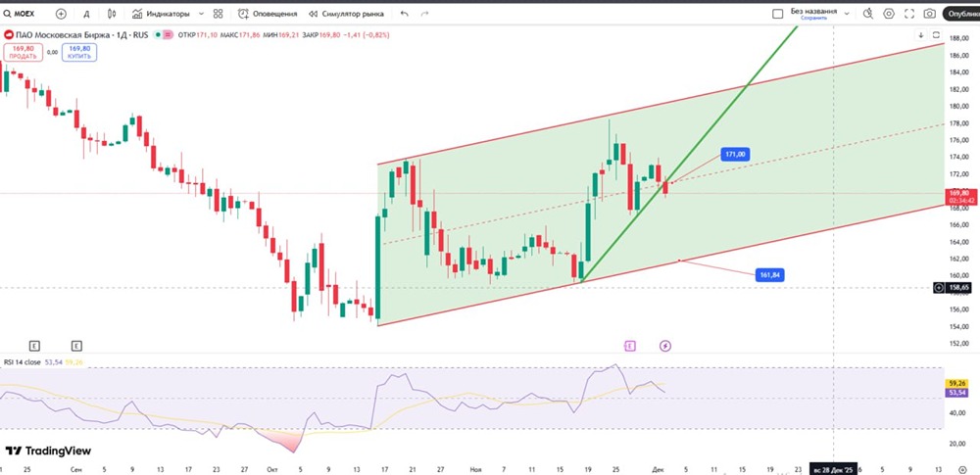This screenshot has height=475, width=980.
Task: Expand the indicators favorites dropdown arrow
Action: 201,13
